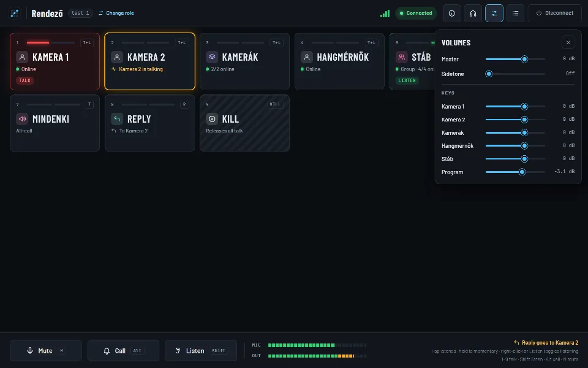The height and width of the screenshot is (368, 588).
Task: Click the "Releases all talk" text
Action: [x=224, y=131]
